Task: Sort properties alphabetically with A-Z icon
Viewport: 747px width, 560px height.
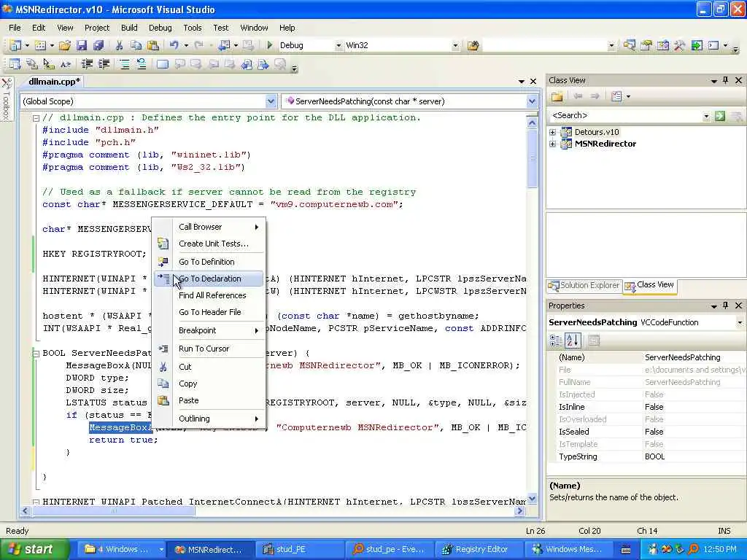Action: tap(572, 340)
